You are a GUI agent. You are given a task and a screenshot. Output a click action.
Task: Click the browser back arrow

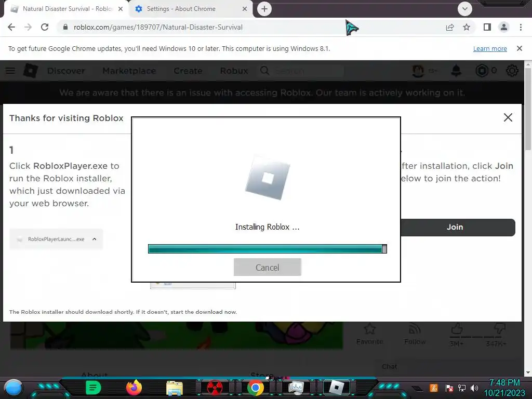coord(11,27)
